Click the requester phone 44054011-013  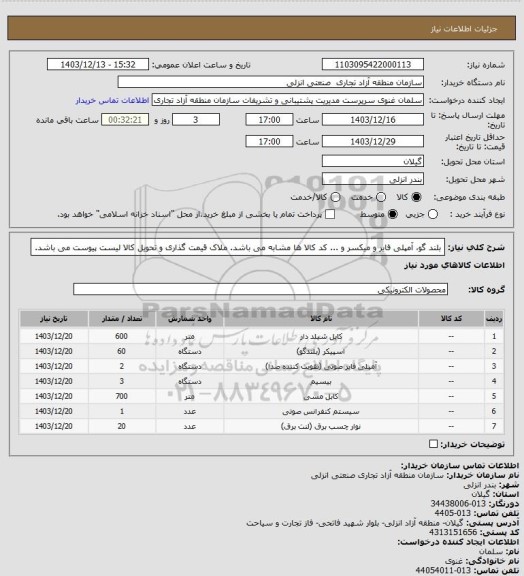pos(443,570)
